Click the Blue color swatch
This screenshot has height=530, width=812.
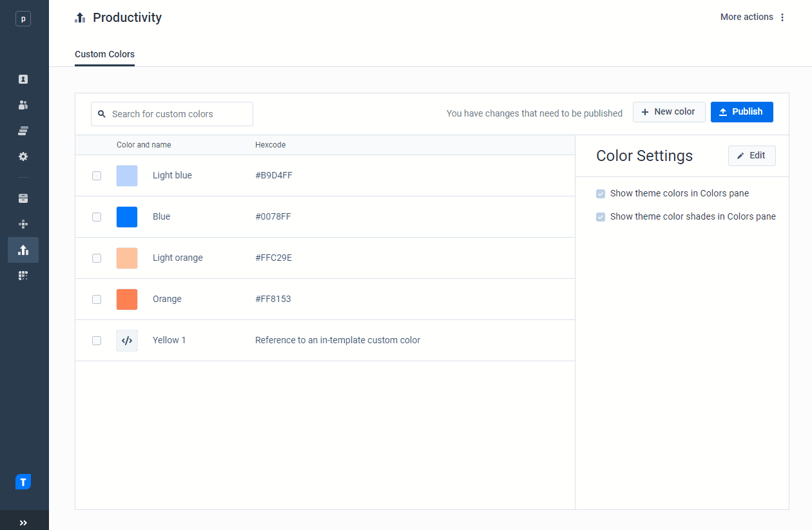tap(127, 217)
